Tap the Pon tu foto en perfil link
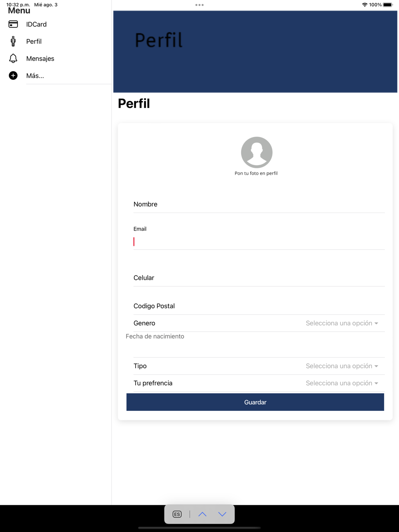Viewport: 399px width, 532px height. (x=256, y=173)
